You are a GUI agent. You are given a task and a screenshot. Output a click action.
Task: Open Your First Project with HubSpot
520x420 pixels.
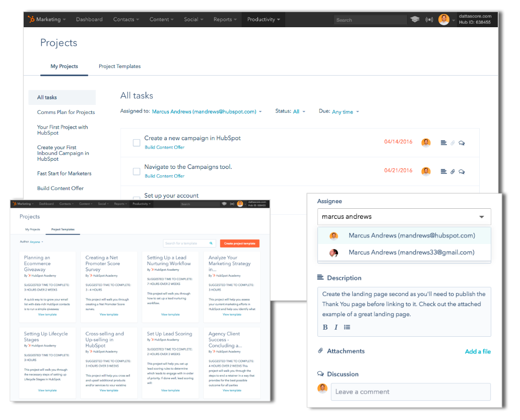click(62, 130)
